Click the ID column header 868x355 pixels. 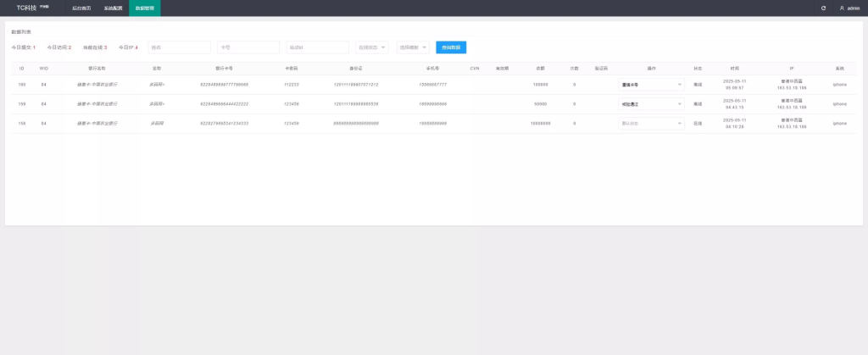point(21,69)
